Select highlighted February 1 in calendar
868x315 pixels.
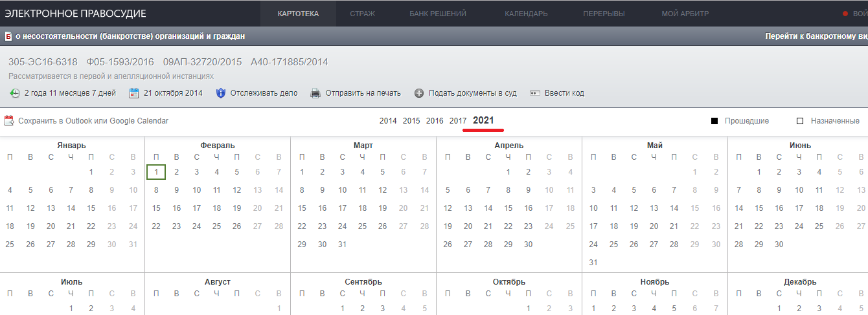coord(156,172)
